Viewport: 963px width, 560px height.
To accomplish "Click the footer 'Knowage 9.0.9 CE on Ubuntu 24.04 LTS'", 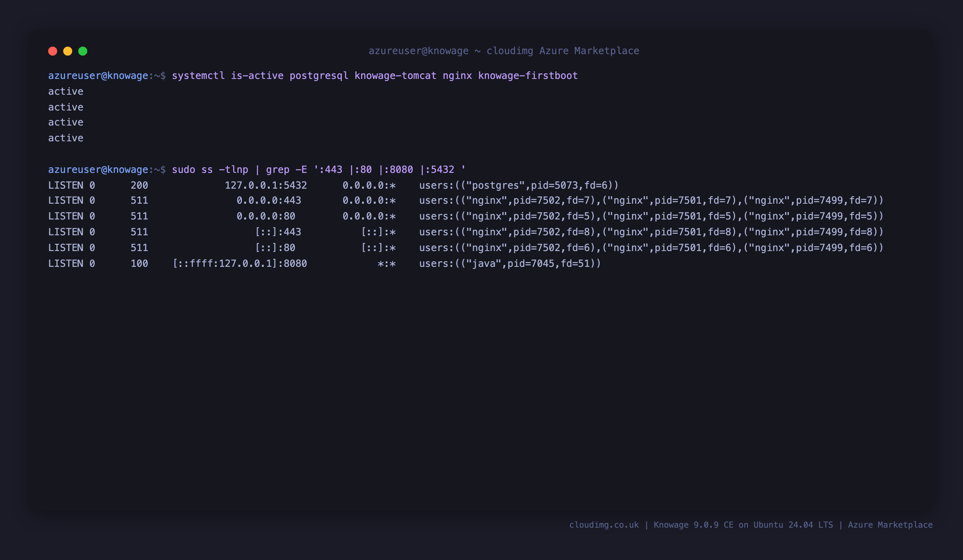I will click(743, 525).
